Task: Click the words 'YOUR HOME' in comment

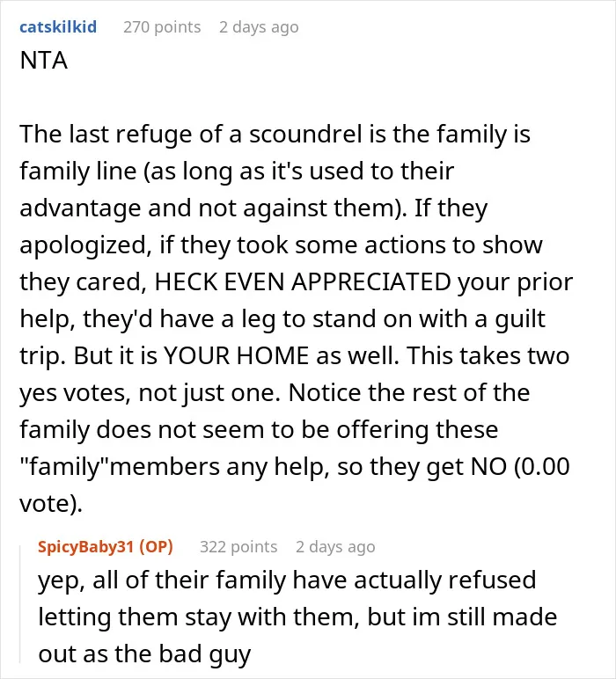Action: point(236,356)
